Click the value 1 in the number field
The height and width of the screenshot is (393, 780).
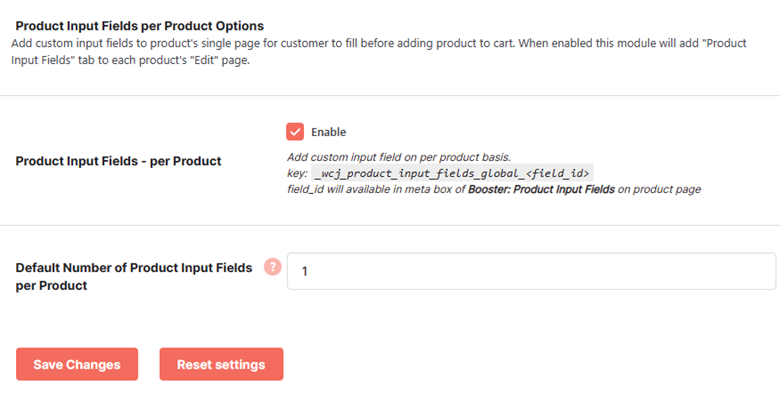click(x=304, y=272)
